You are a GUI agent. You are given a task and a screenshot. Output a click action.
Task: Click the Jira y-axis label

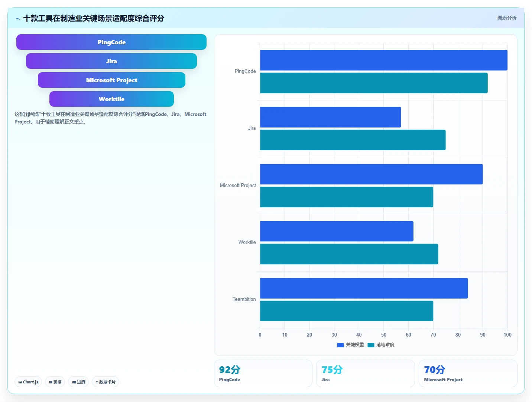pyautogui.click(x=252, y=128)
